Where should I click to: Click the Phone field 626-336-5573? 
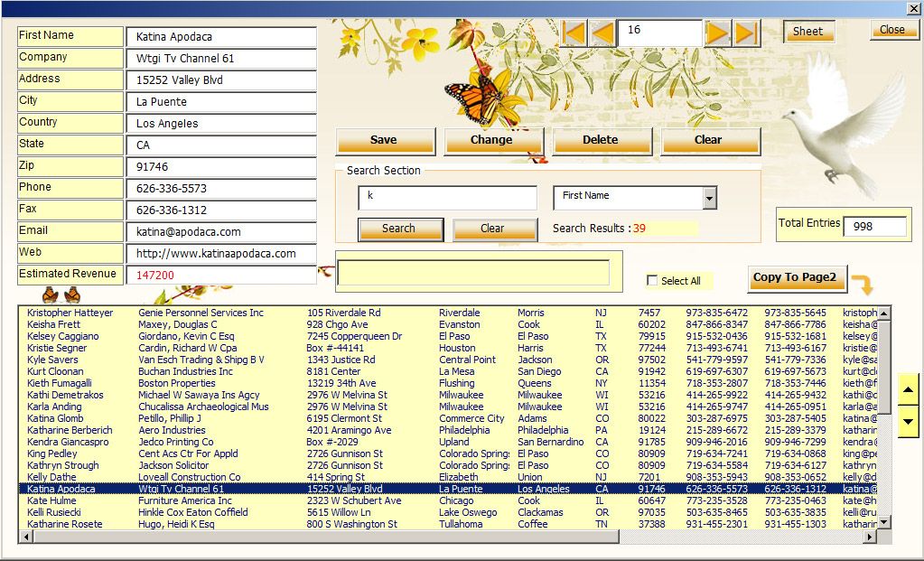(221, 189)
